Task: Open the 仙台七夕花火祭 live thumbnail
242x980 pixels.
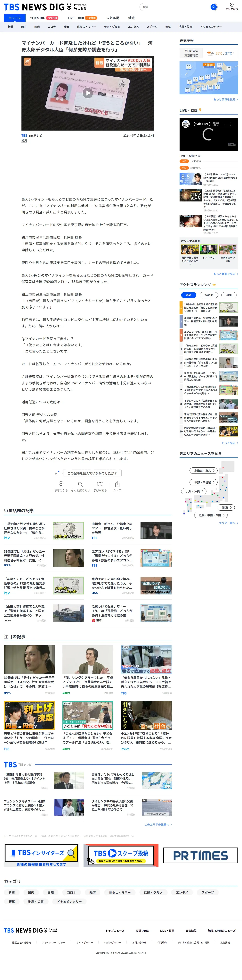Action: (x=190, y=195)
